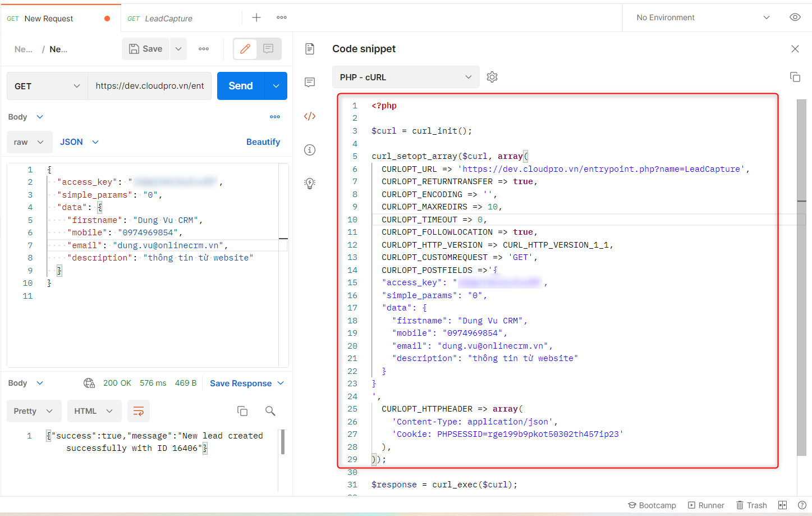Open the Save Response dropdown
Image resolution: width=812 pixels, height=516 pixels.
[x=247, y=383]
